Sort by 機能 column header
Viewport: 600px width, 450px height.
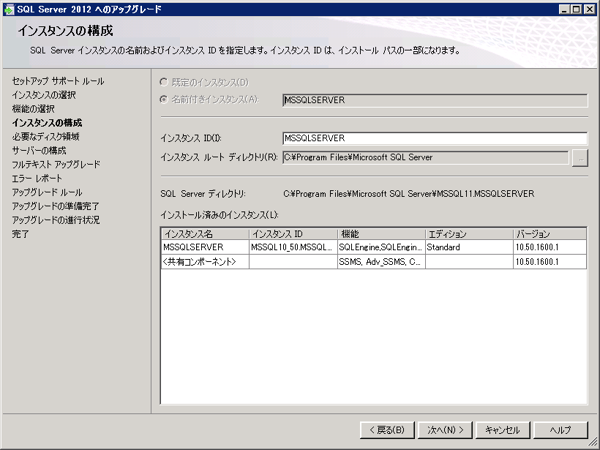pyautogui.click(x=381, y=234)
